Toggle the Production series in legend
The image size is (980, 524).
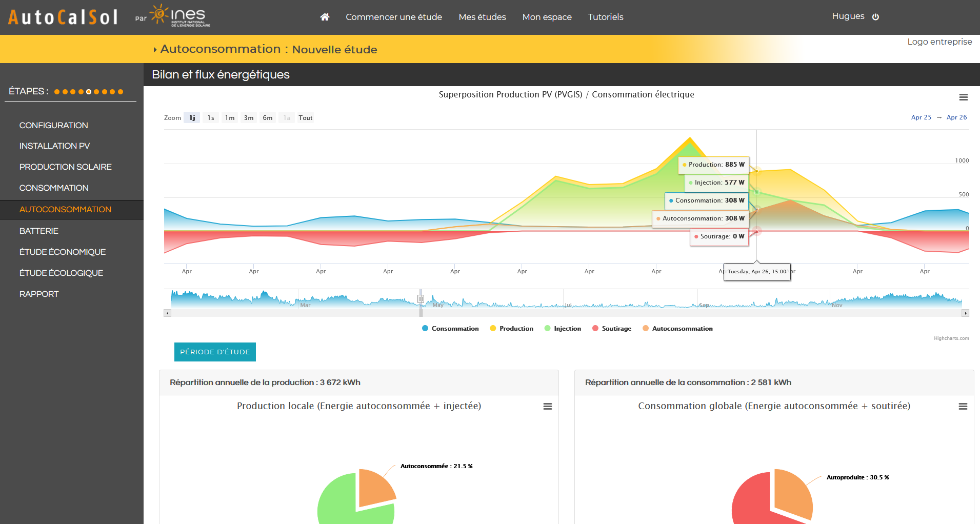click(x=515, y=329)
